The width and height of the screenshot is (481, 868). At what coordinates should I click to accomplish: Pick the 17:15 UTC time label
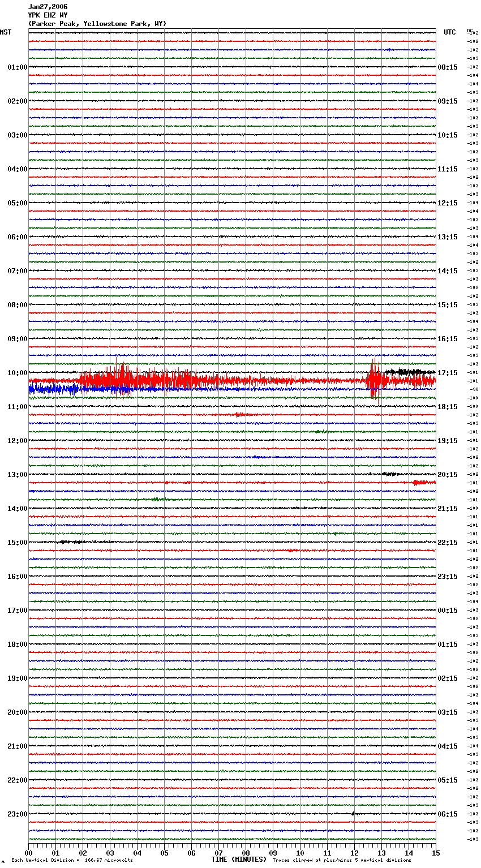coord(448,373)
